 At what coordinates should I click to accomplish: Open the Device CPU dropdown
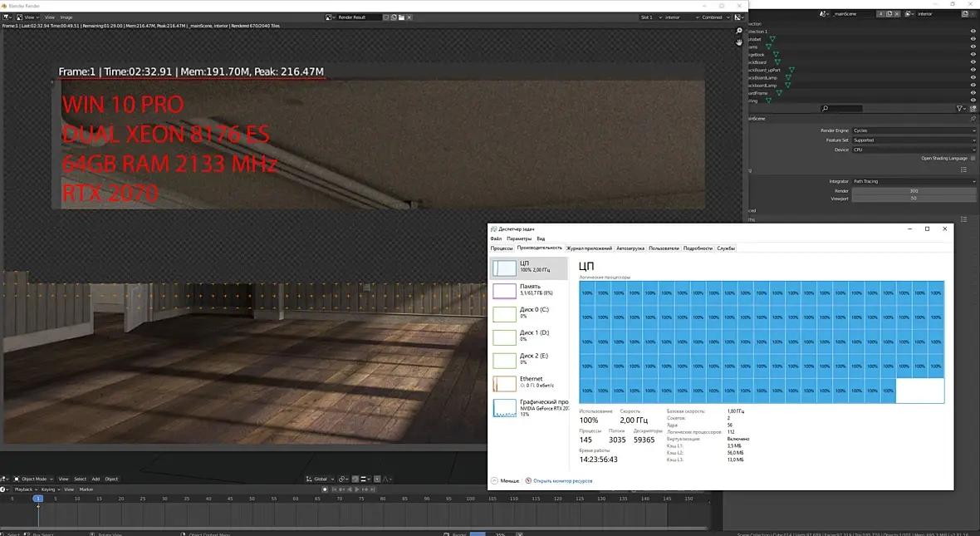click(914, 150)
